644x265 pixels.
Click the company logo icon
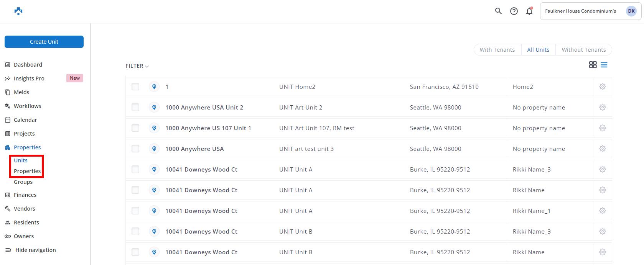pyautogui.click(x=18, y=11)
